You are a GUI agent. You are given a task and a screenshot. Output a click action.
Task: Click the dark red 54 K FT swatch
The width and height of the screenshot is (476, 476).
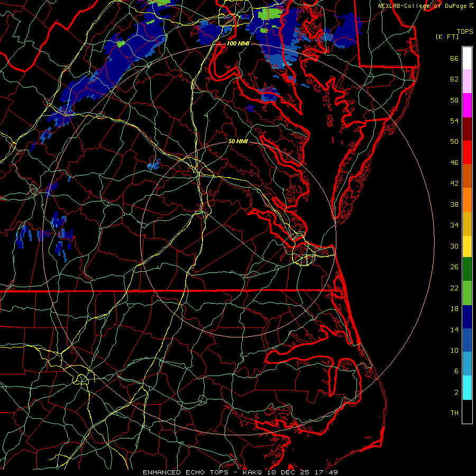click(467, 129)
